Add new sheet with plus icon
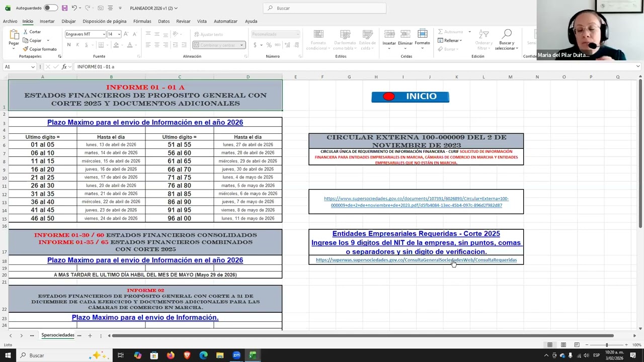644x362 pixels. click(90, 335)
